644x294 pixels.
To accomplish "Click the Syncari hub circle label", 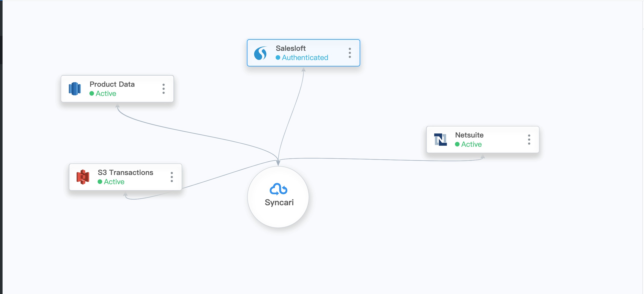I will click(279, 202).
